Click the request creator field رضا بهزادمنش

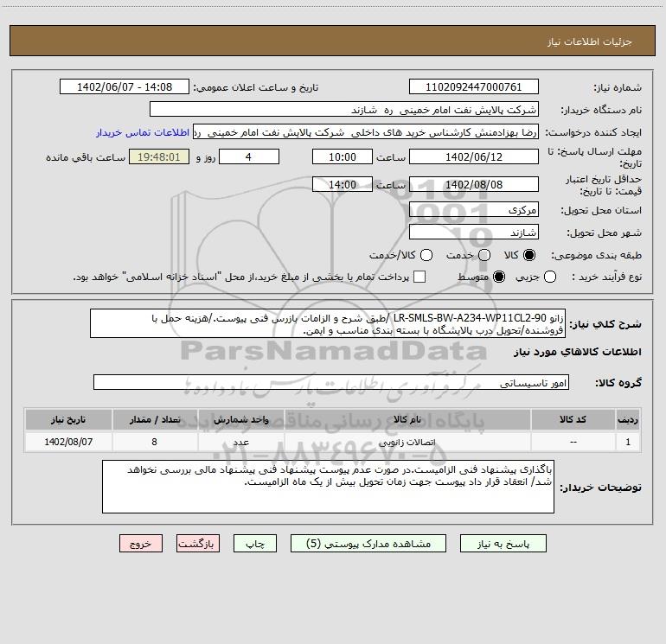tap(366, 132)
